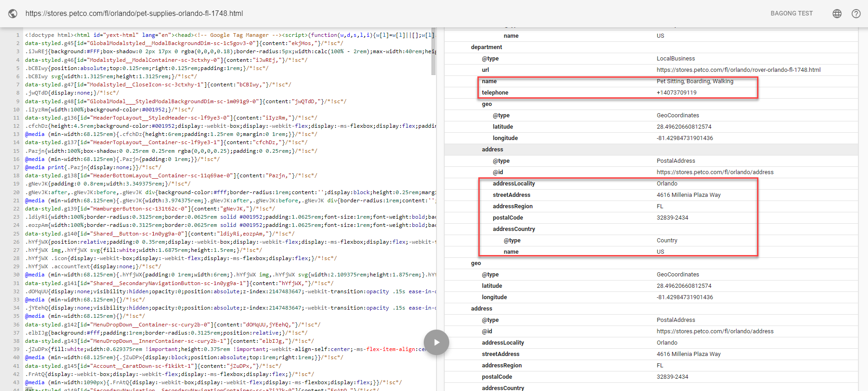Collapse the lower geo section row
The height and width of the screenshot is (391, 868).
tap(651, 263)
